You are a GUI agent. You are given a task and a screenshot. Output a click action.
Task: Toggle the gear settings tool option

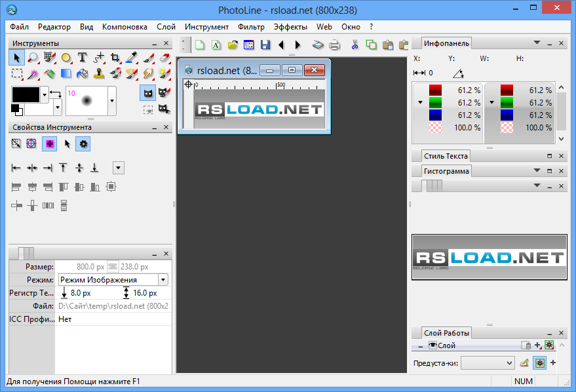pos(83,144)
